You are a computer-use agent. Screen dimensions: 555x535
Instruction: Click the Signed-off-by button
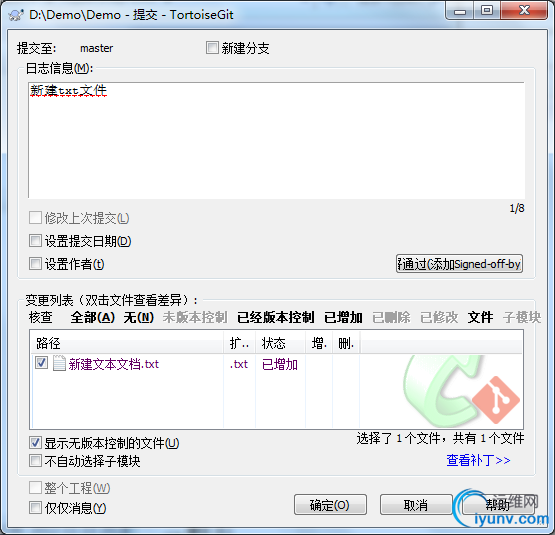(459, 264)
